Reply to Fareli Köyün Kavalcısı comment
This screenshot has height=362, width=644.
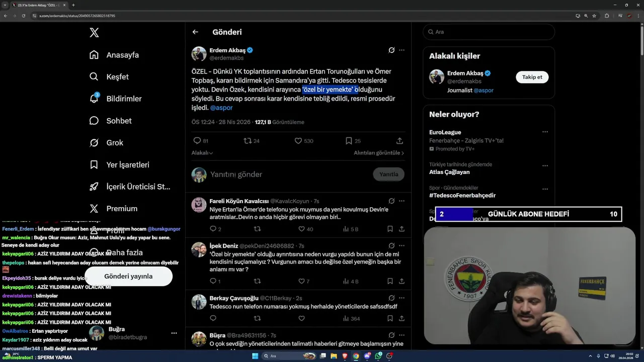213,229
